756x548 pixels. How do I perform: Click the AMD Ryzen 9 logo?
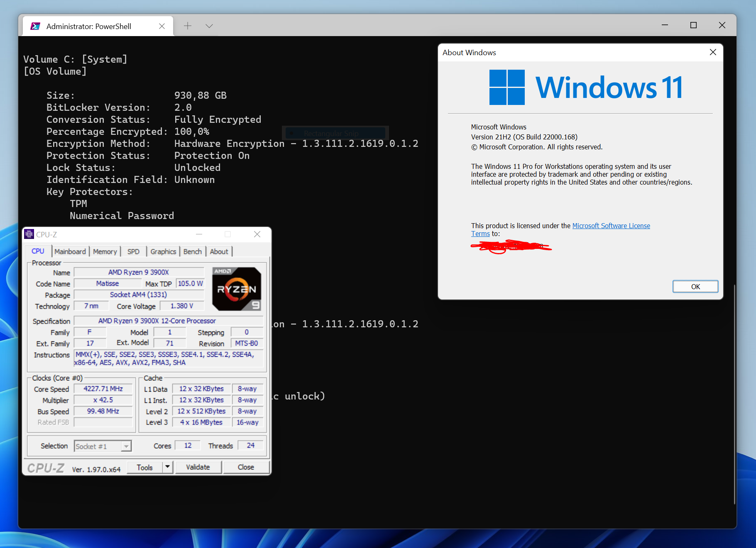237,289
